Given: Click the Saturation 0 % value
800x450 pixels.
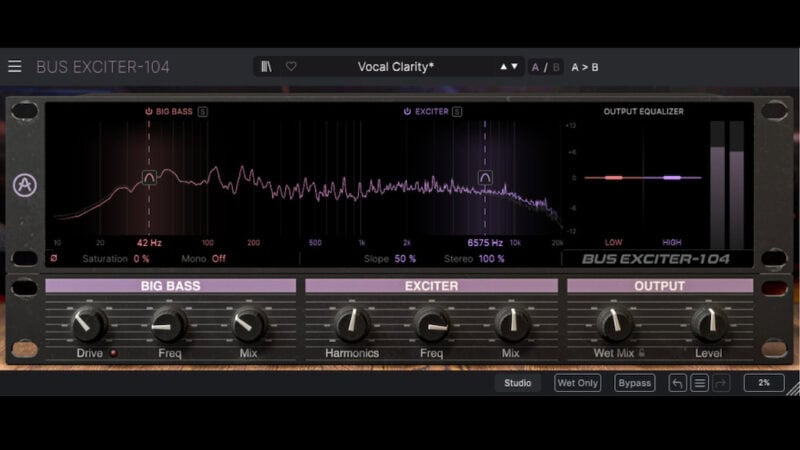Looking at the screenshot, I should click(141, 259).
